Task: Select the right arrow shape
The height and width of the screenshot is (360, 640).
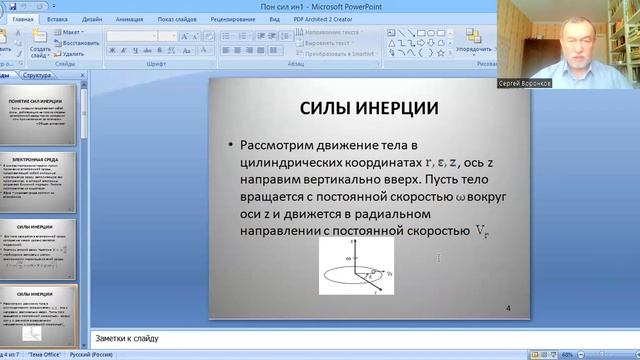Action: click(x=421, y=43)
